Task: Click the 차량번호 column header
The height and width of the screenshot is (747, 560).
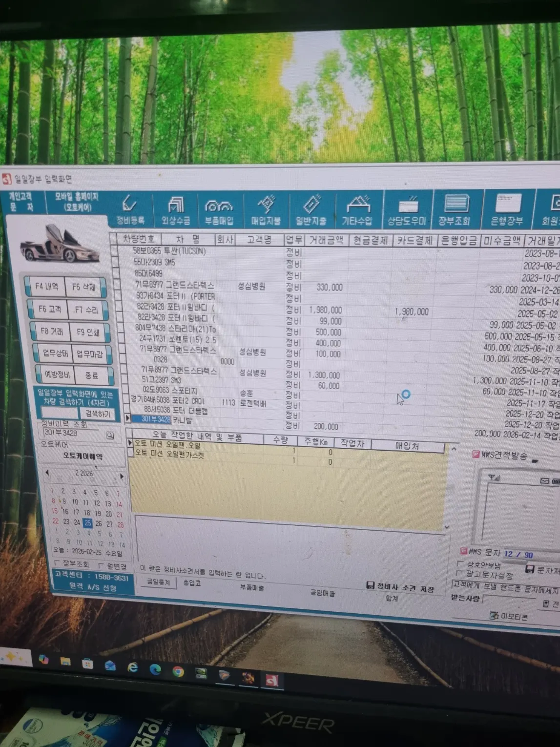Action: click(x=139, y=239)
